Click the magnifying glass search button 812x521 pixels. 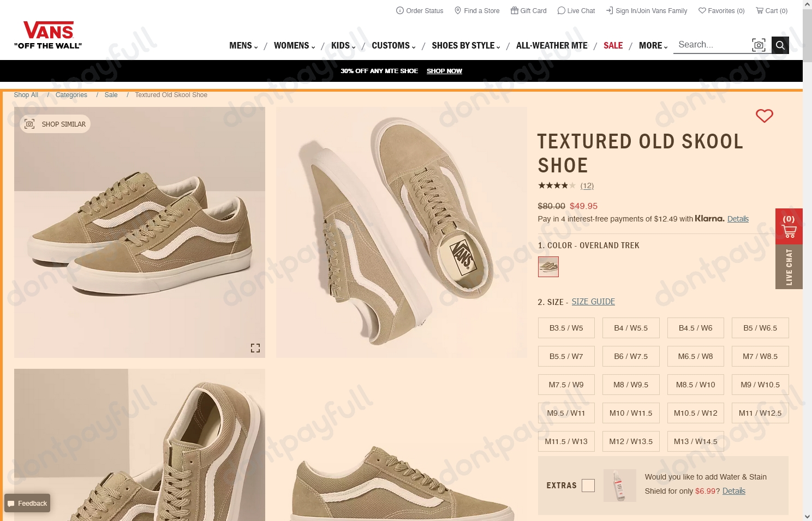(780, 45)
